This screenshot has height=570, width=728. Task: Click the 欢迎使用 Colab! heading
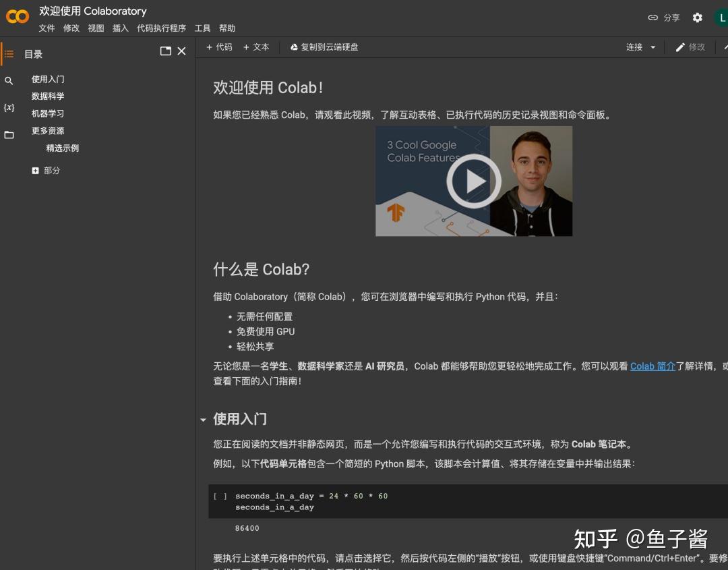click(268, 87)
